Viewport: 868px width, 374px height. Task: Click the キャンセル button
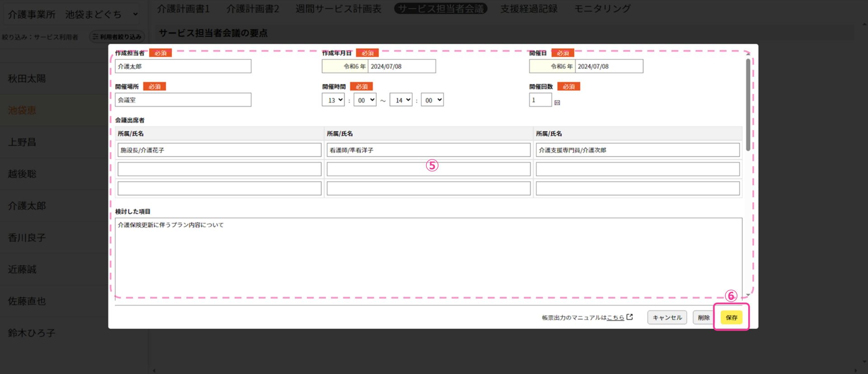(x=667, y=318)
